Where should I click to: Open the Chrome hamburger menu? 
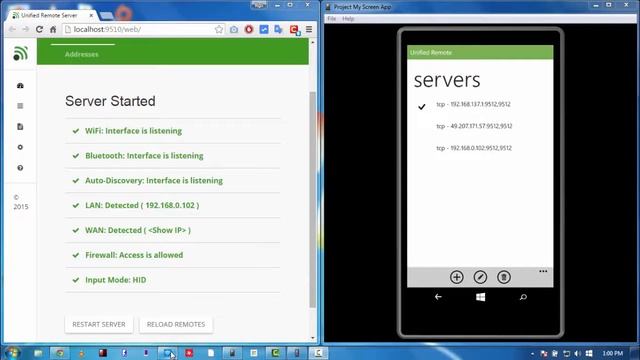pyautogui.click(x=309, y=29)
